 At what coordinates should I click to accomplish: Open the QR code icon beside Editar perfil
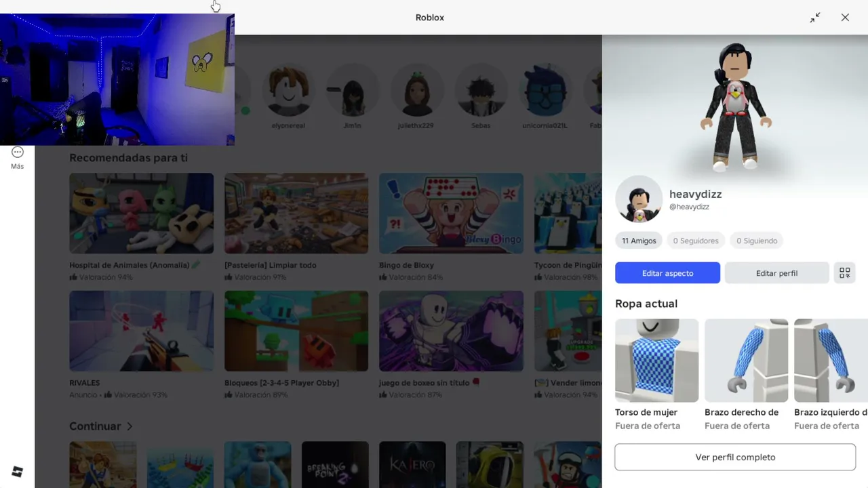[x=845, y=272]
